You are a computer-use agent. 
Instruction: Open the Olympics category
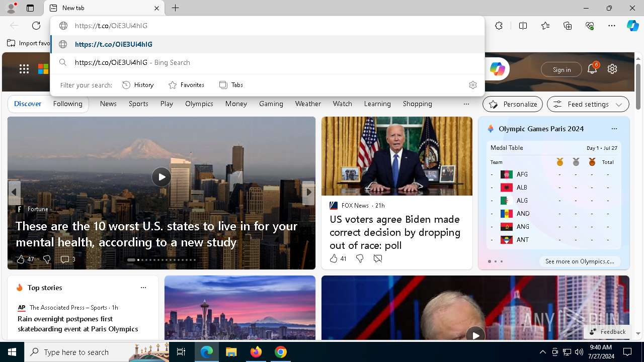tap(199, 104)
